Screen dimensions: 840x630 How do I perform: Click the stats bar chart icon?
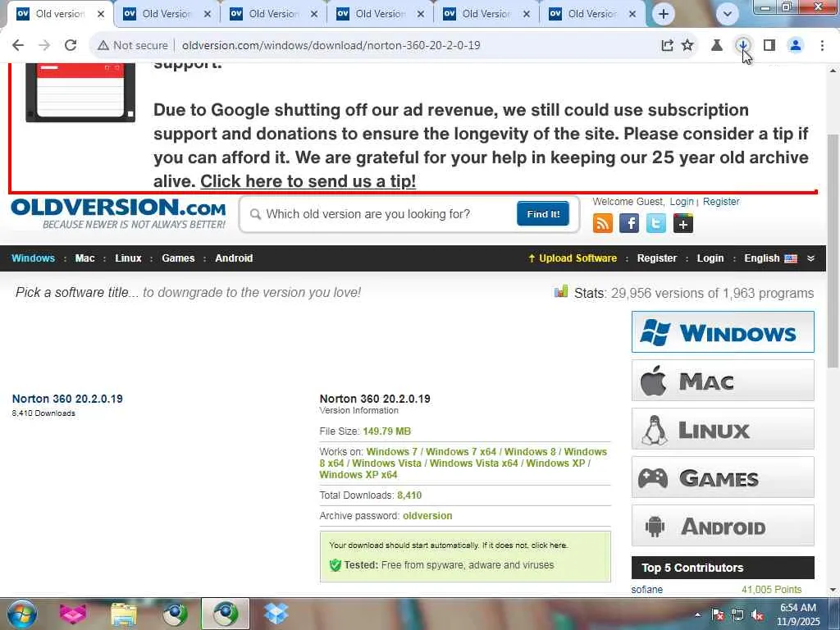(x=561, y=292)
